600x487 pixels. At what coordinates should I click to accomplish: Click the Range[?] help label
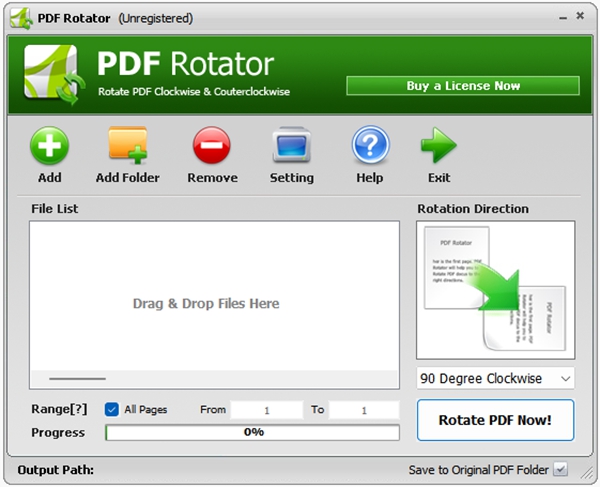click(56, 410)
